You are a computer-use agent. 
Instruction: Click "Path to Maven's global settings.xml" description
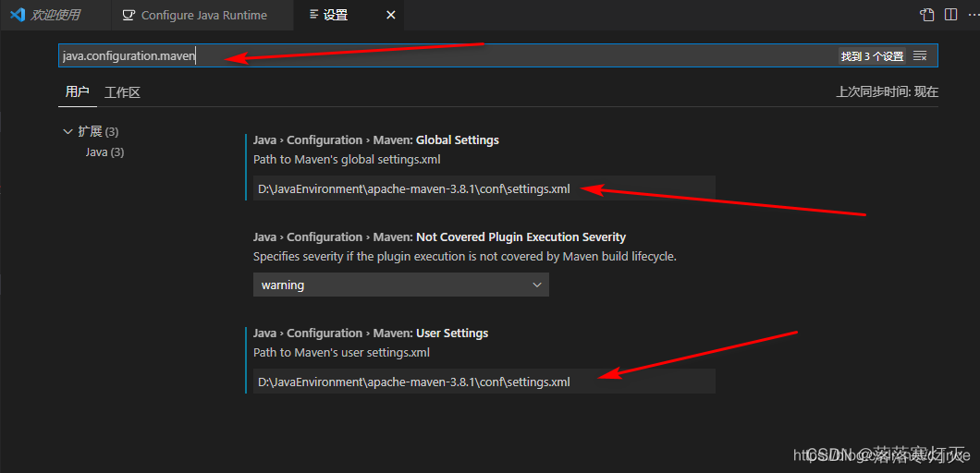coord(347,159)
